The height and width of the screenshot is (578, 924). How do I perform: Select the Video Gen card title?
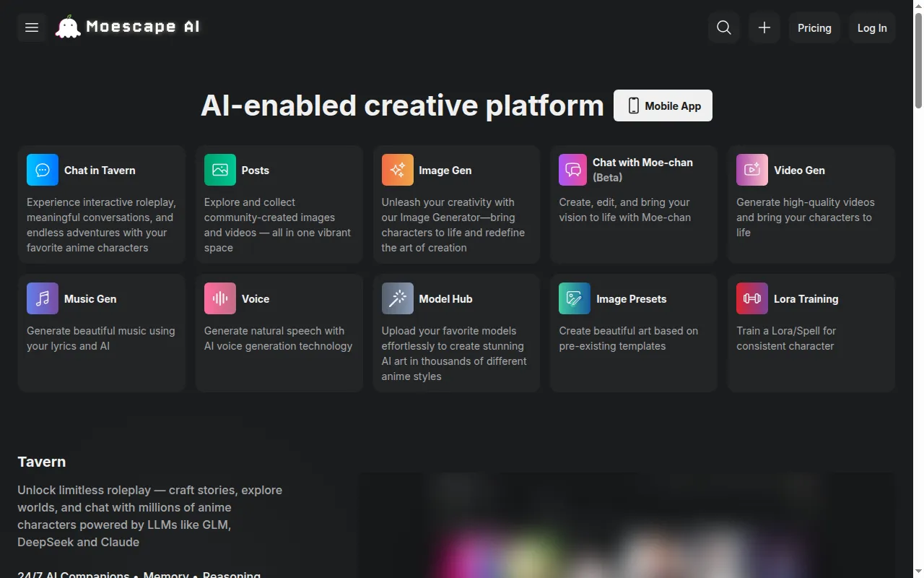point(799,171)
